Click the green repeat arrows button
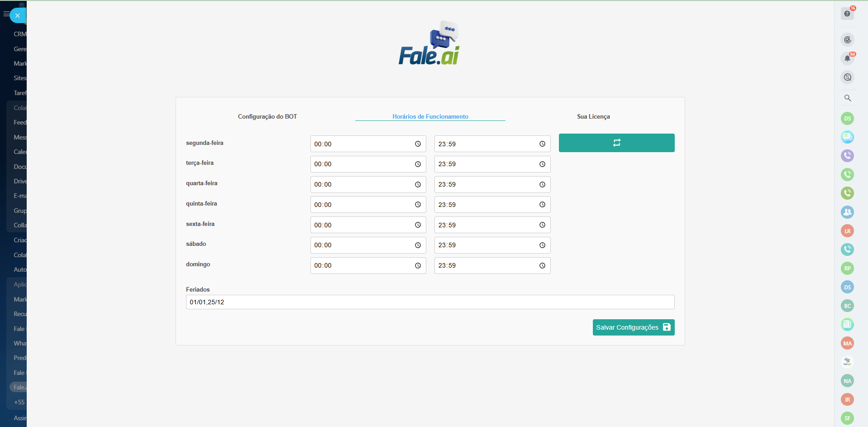Viewport: 868px width, 427px height. [x=616, y=143]
